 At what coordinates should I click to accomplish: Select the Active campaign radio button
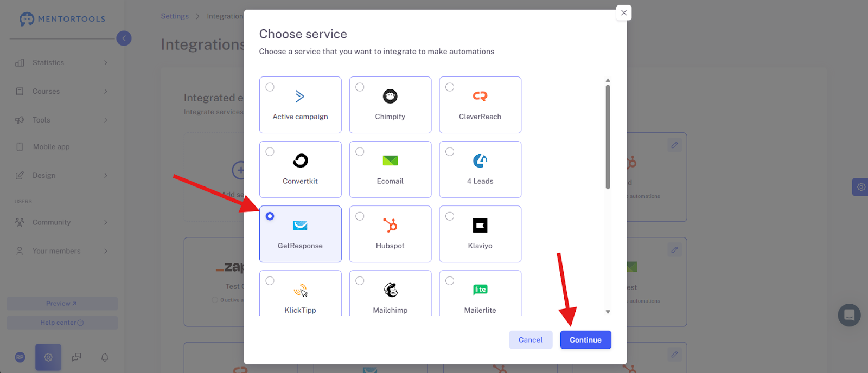click(x=270, y=87)
